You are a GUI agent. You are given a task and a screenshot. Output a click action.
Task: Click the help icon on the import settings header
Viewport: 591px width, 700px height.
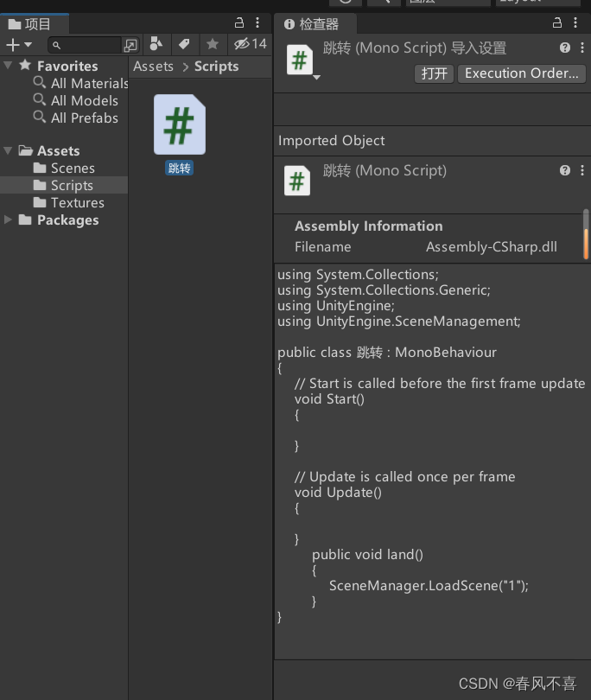564,47
